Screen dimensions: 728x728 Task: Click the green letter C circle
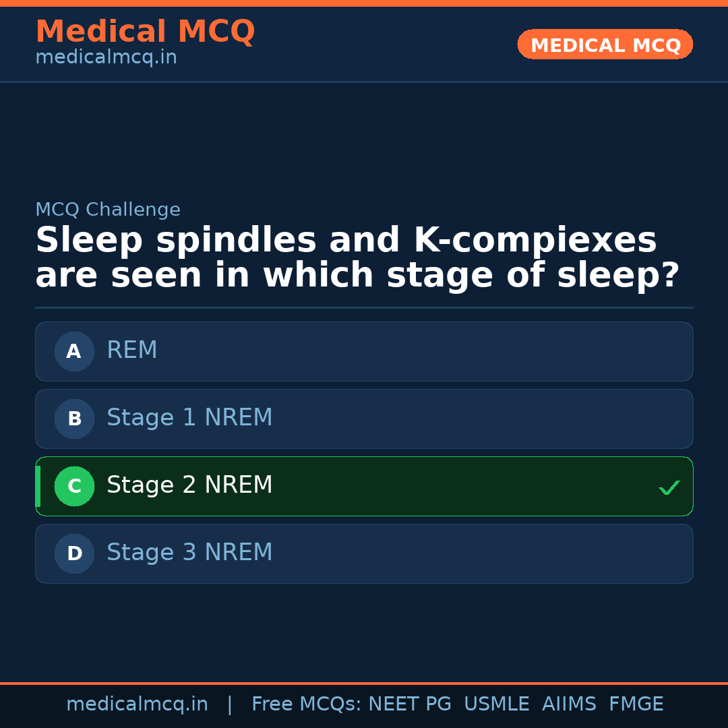tap(74, 486)
